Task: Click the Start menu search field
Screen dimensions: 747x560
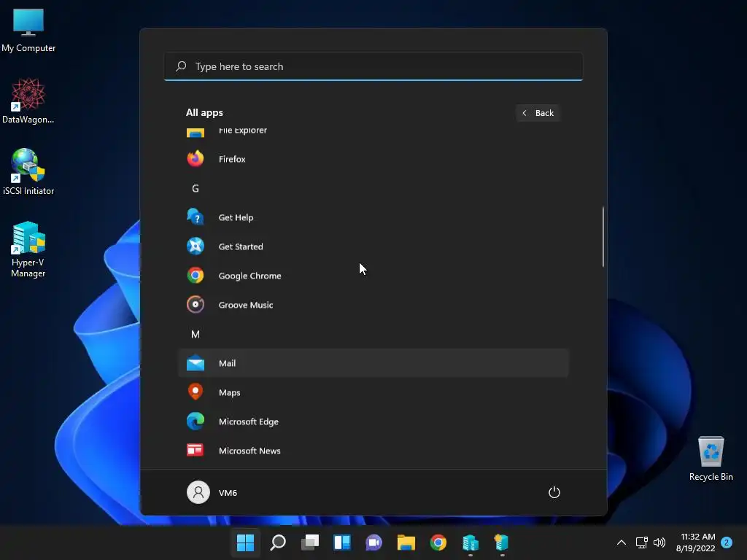Action: 373,66
